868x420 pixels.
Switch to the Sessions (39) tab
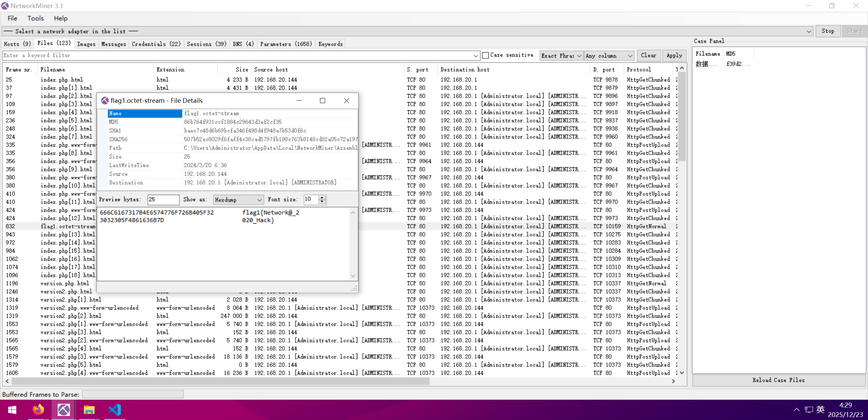(x=207, y=44)
